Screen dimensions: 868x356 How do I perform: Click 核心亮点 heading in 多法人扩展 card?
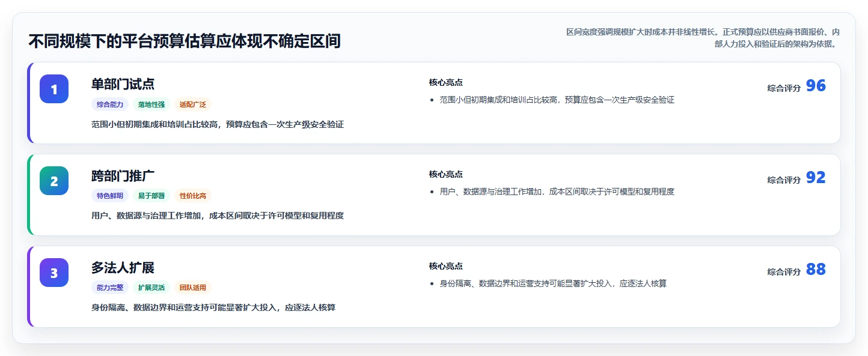445,267
